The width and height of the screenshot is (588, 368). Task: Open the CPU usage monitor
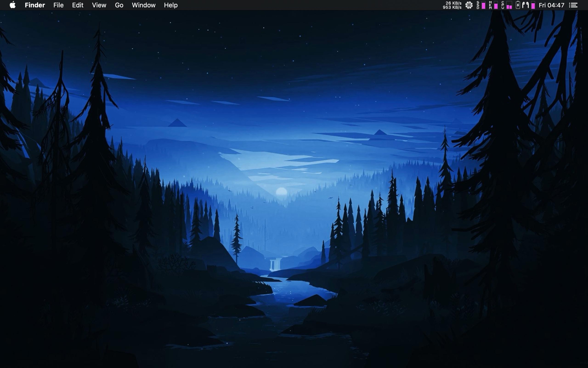point(506,5)
